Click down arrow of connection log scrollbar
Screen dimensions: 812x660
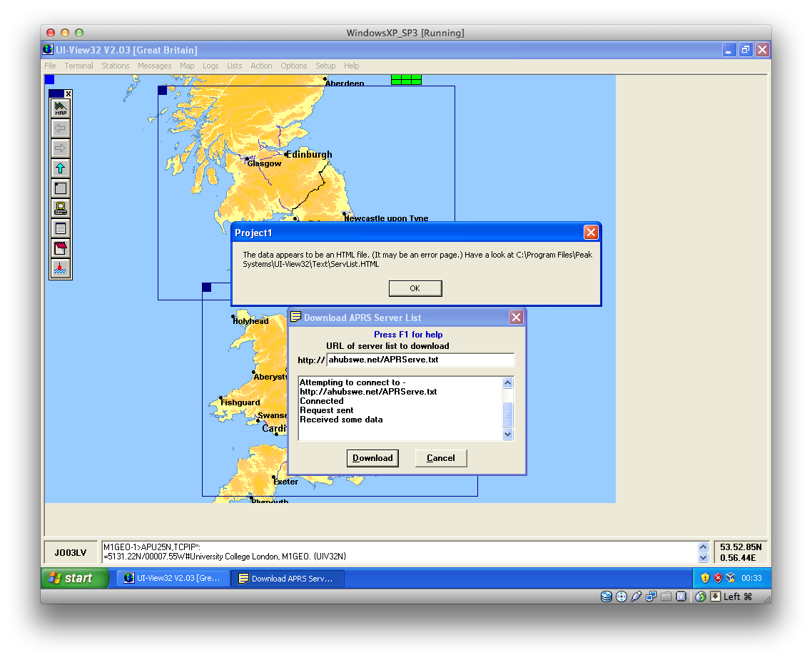pyautogui.click(x=507, y=435)
